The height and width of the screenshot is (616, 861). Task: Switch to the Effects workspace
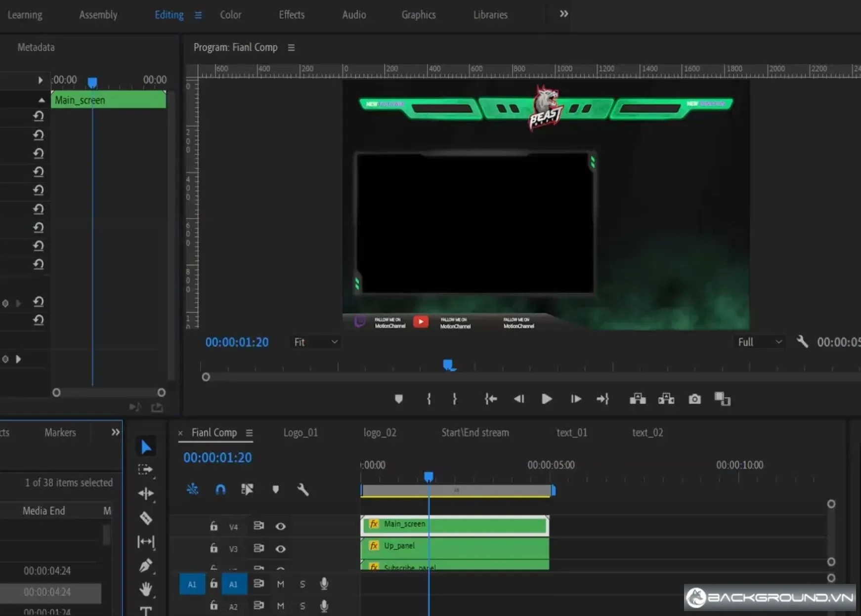292,15
